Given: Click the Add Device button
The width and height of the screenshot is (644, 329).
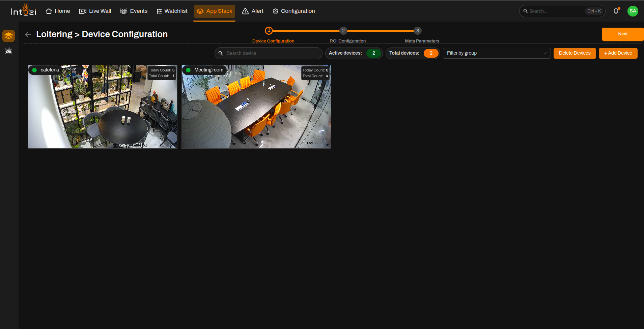Looking at the screenshot, I should pyautogui.click(x=618, y=53).
